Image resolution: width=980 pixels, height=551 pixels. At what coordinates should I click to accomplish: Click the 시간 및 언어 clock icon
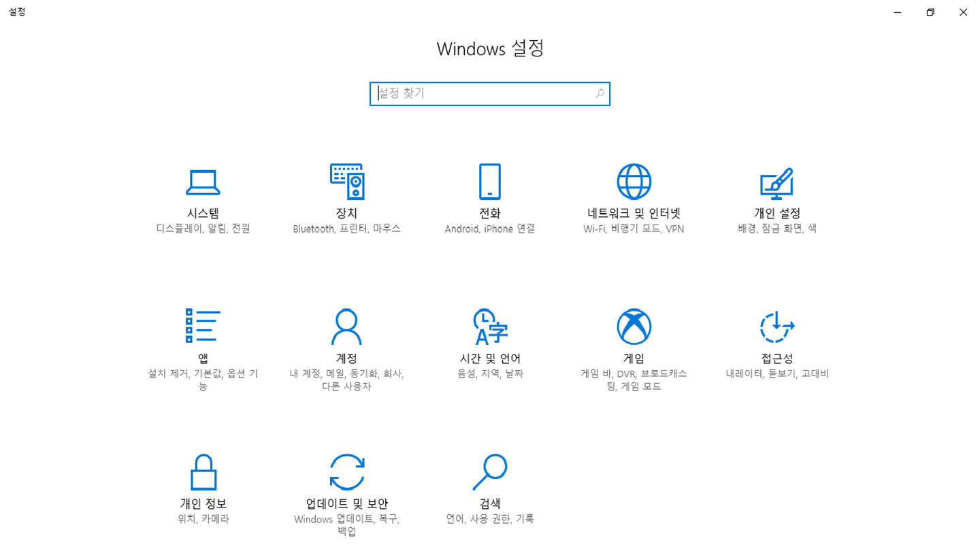click(x=491, y=327)
